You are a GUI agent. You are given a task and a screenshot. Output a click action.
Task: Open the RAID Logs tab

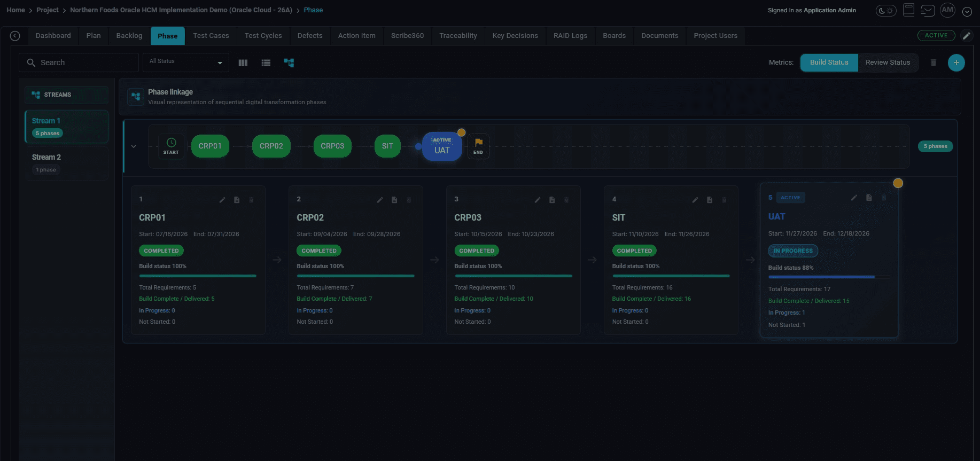pos(570,36)
